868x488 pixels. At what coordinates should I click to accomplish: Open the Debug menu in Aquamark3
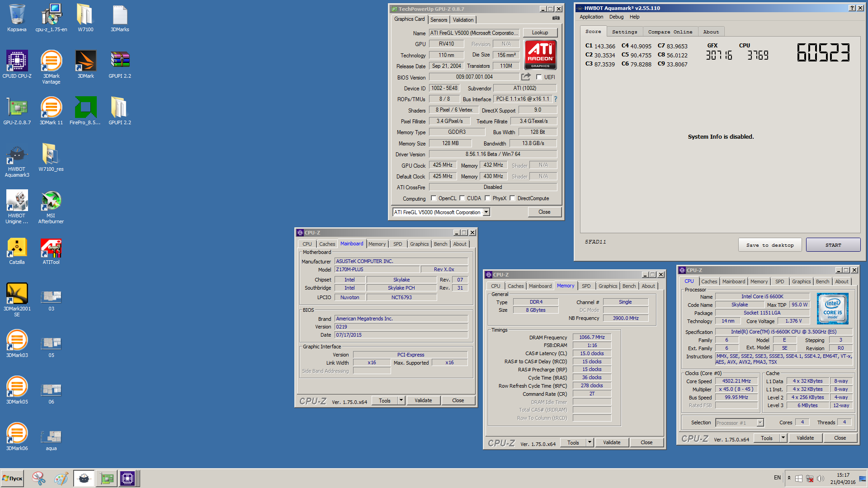coord(616,17)
